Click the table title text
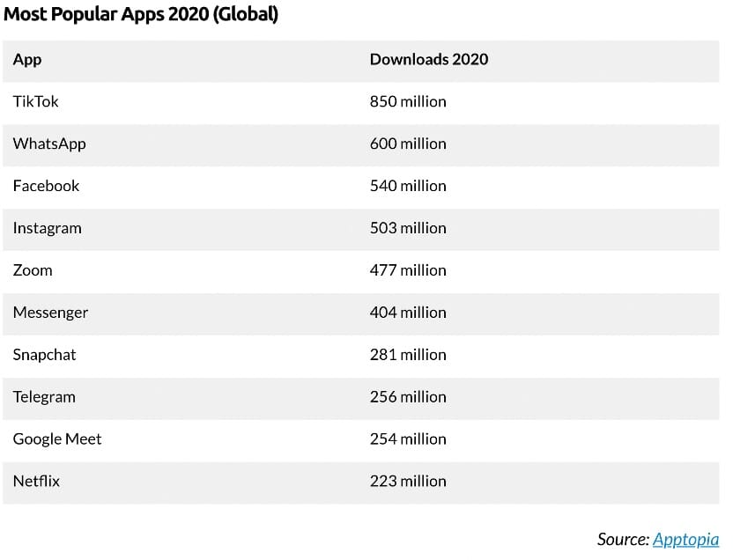The image size is (733, 560). [x=142, y=14]
